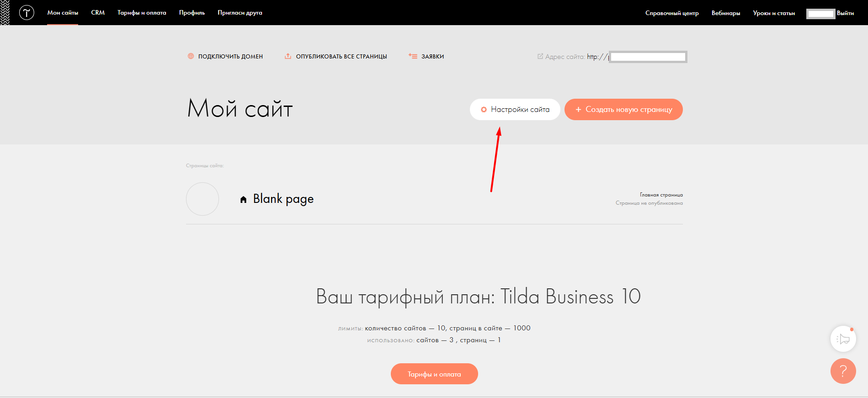
Task: Click the external link icon by Адрес сайта
Action: [x=540, y=56]
